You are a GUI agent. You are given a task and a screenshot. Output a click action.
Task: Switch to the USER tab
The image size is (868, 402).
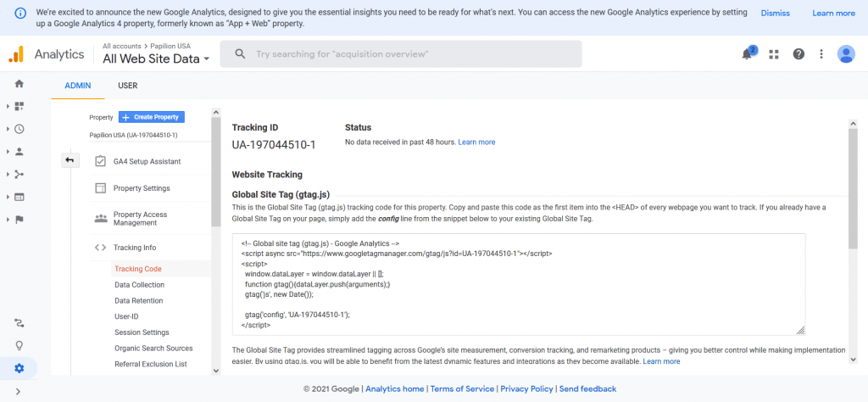(x=128, y=86)
